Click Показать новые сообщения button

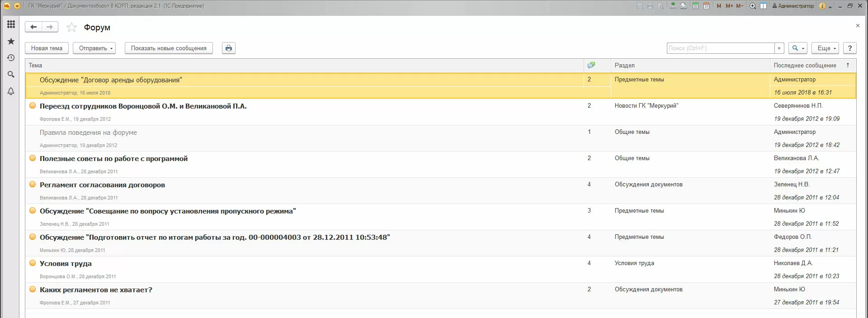pyautogui.click(x=169, y=48)
